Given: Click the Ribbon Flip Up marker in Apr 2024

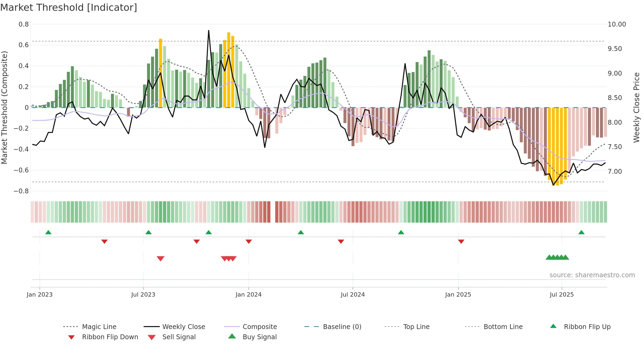Looking at the screenshot, I should click(x=301, y=232).
